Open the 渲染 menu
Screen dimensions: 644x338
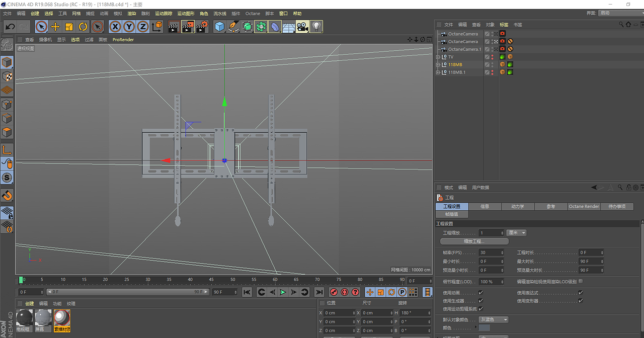coord(131,14)
